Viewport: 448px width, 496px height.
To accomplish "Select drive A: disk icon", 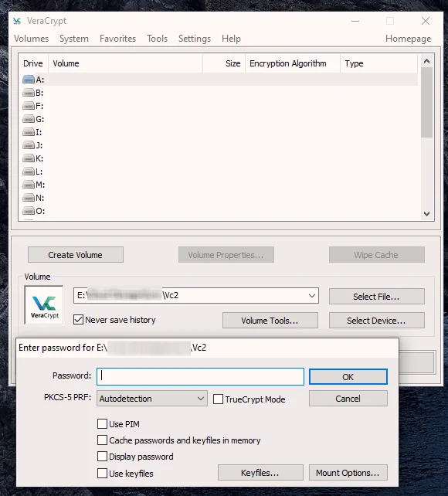I will [29, 80].
